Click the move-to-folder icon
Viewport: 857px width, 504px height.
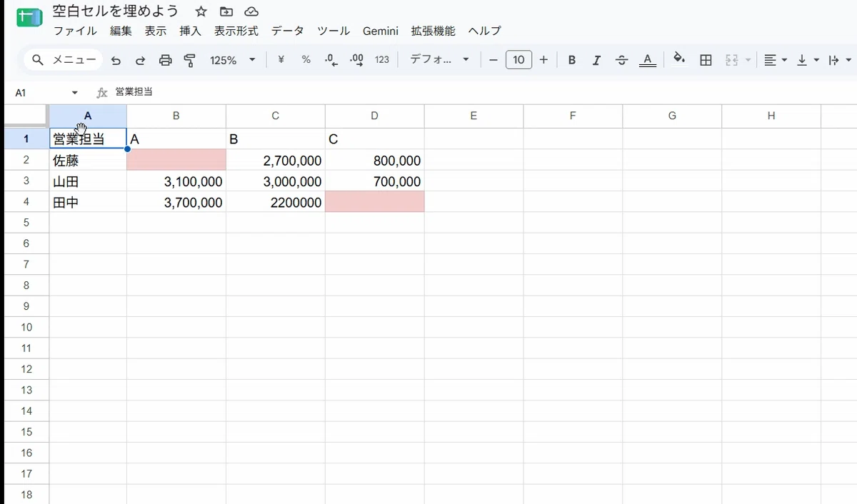coord(226,11)
